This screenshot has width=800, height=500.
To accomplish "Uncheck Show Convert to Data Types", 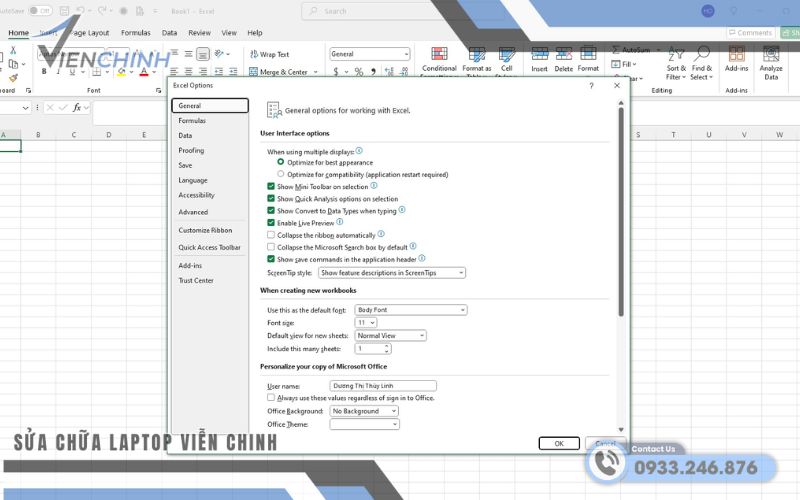I will 271,210.
